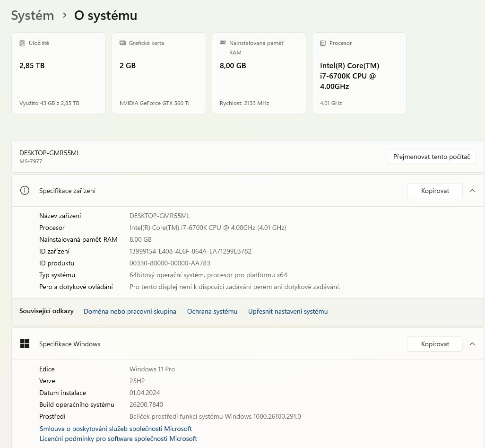Image resolution: width=485 pixels, height=448 pixels.
Task: Click the processor chip icon in the Procesor card
Action: (322, 43)
